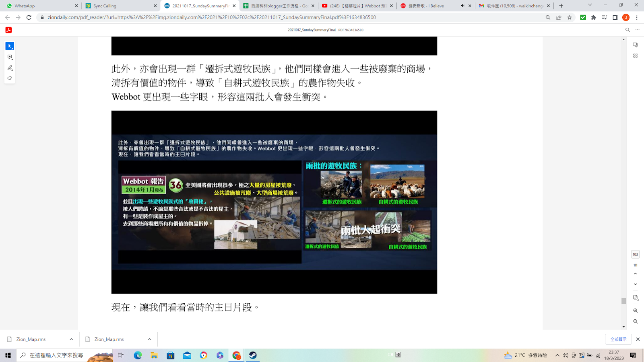
Task: Click the Adobe Acrobat logo icon
Action: pos(8,30)
